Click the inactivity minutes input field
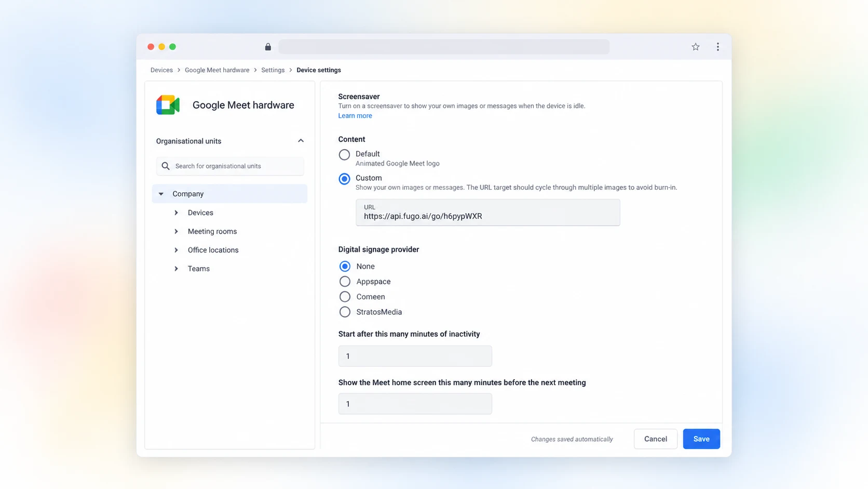Image resolution: width=868 pixels, height=489 pixels. [415, 356]
